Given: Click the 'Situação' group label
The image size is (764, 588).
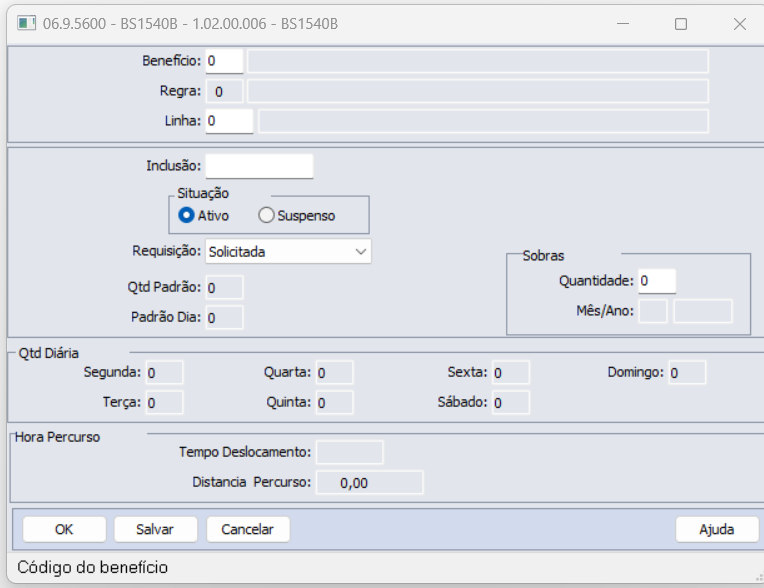Looking at the screenshot, I should point(203,193).
